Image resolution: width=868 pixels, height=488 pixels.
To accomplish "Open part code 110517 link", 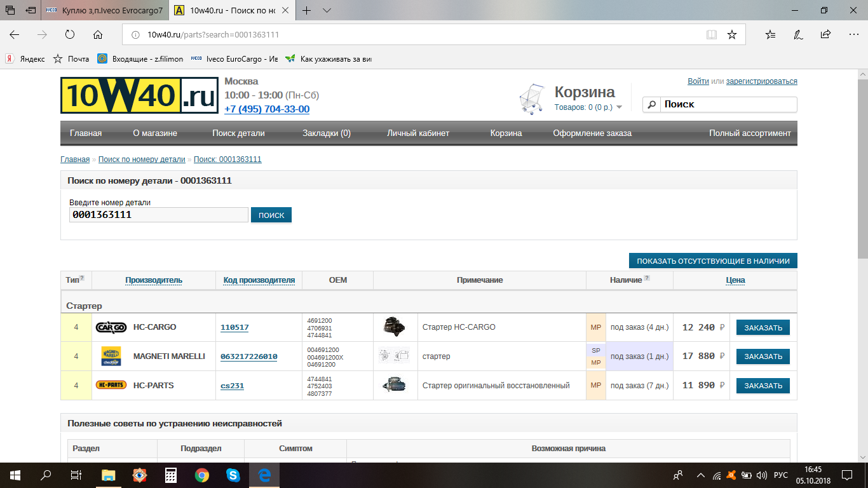I will [234, 327].
